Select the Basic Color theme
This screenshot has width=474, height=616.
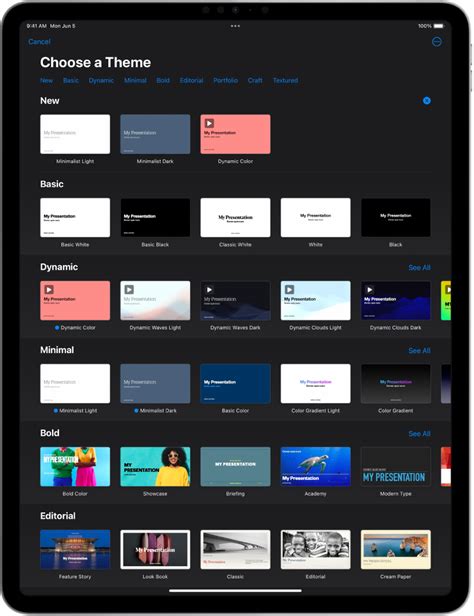(235, 383)
